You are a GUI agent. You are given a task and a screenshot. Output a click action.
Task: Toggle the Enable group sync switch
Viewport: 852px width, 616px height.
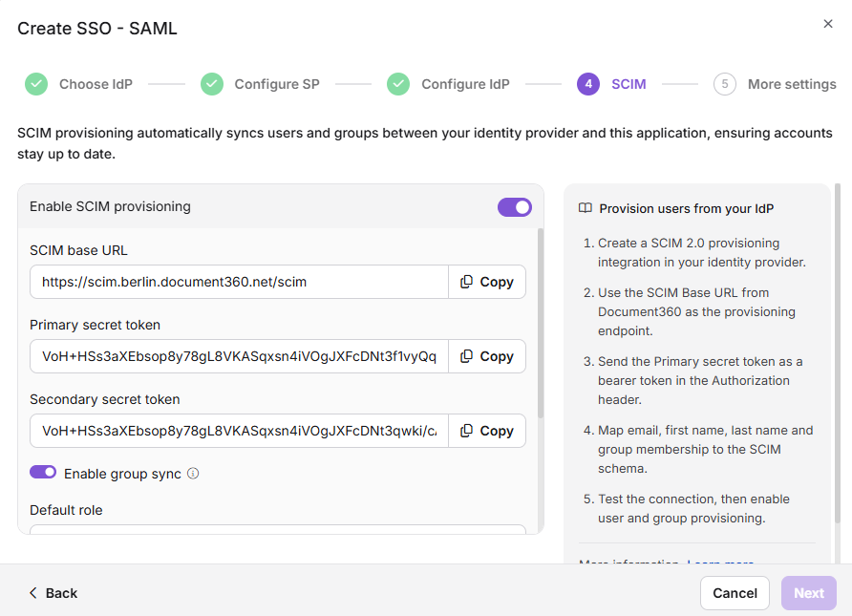tap(43, 472)
